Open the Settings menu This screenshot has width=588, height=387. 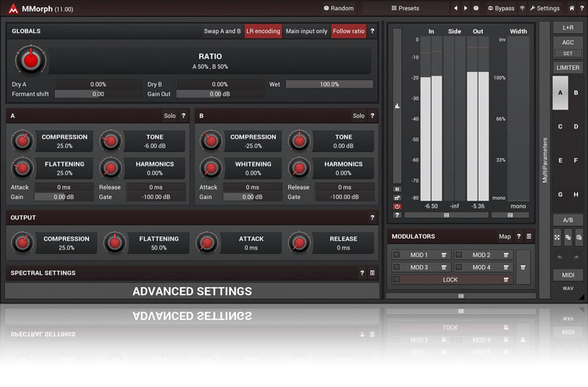pos(544,8)
